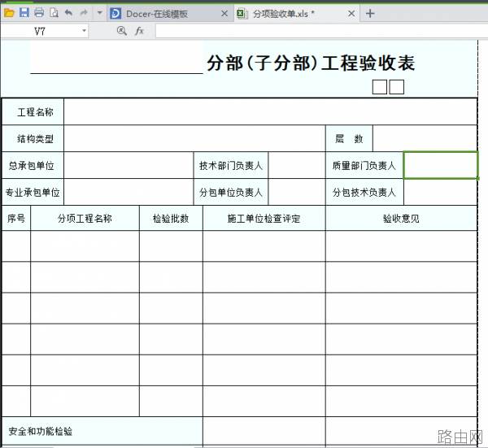Add a new tab with plus button
Image resolution: width=488 pixels, height=448 pixels.
tap(370, 13)
